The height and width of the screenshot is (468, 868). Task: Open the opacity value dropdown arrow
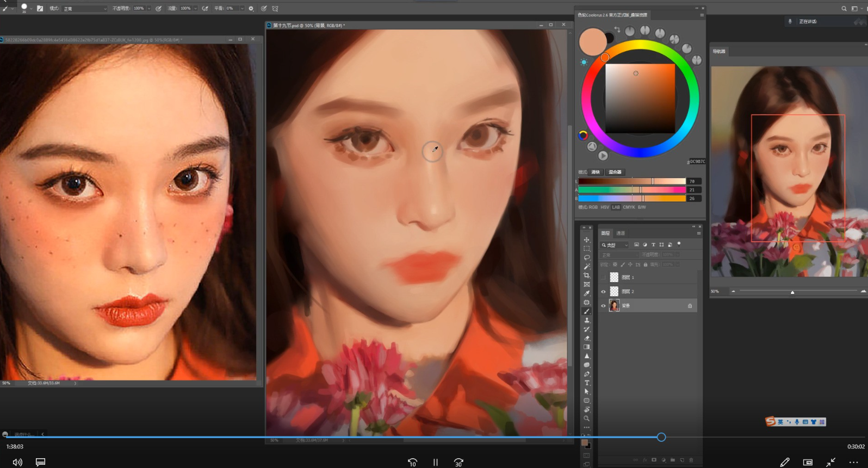tap(148, 9)
